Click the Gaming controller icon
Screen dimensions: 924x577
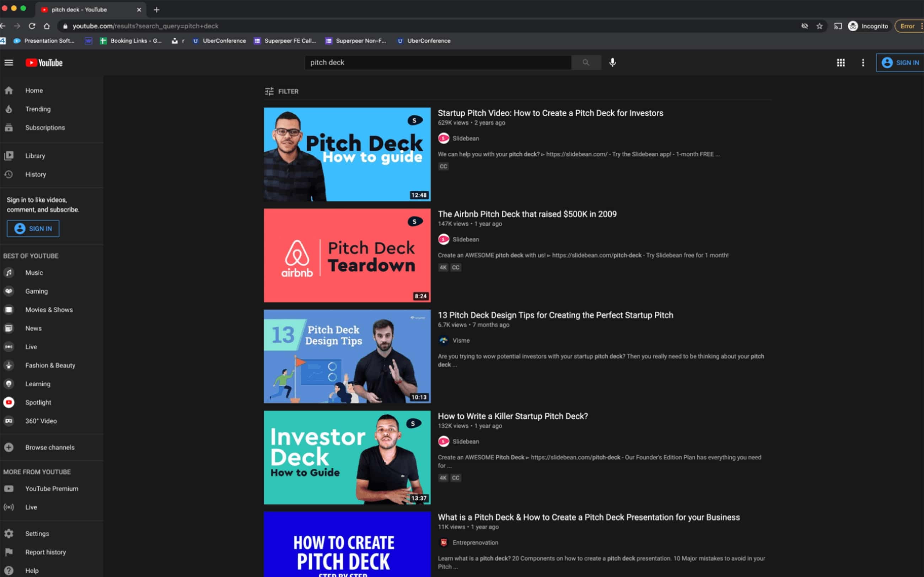(9, 291)
